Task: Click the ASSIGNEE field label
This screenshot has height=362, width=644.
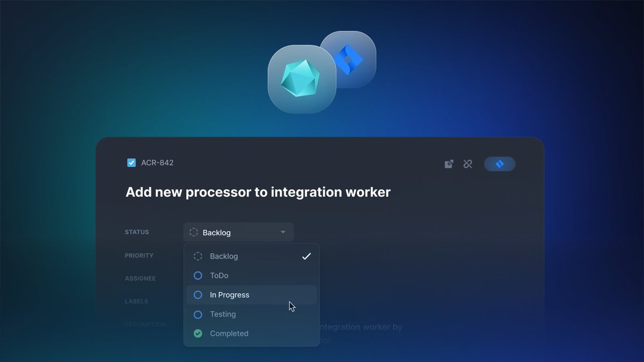Action: (140, 279)
